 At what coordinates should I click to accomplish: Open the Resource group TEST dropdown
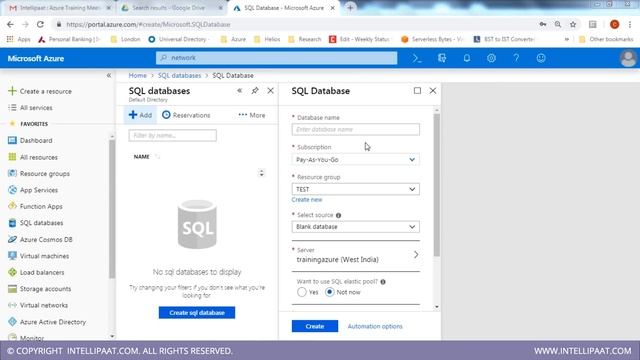point(356,189)
